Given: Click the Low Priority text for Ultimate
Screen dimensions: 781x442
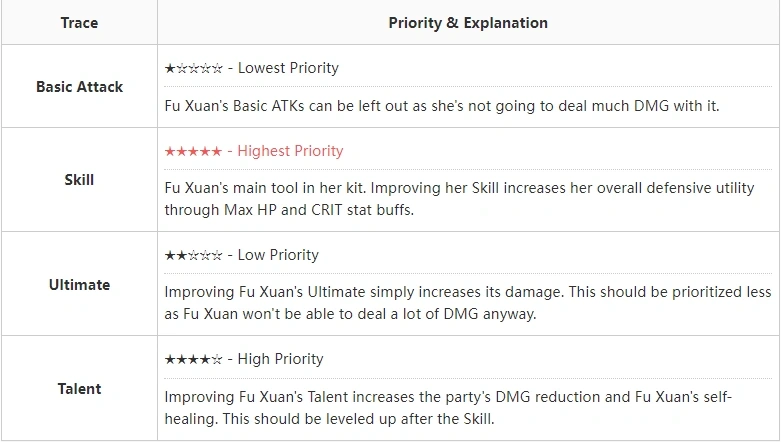Looking at the screenshot, I should 278,255.
